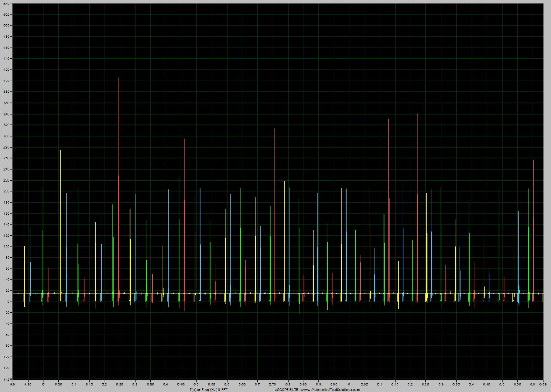Click the 'T(s) or Freq (Hz) if FFT' axis label
This screenshot has height=392, width=551.
pyautogui.click(x=208, y=389)
